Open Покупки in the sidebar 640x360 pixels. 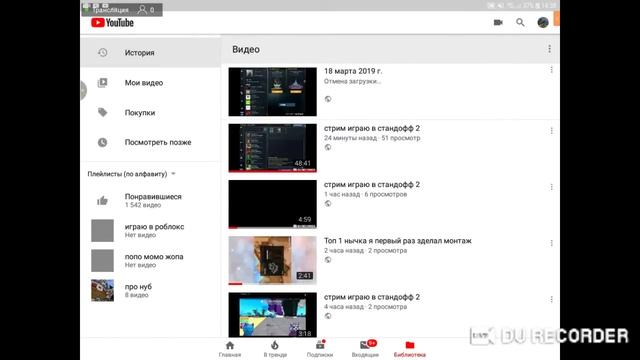(151, 112)
